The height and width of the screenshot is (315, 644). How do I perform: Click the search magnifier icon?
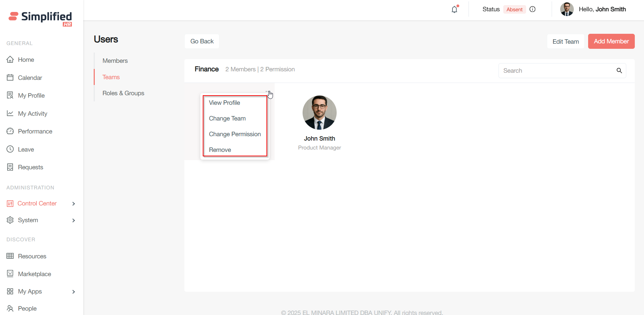(x=619, y=71)
